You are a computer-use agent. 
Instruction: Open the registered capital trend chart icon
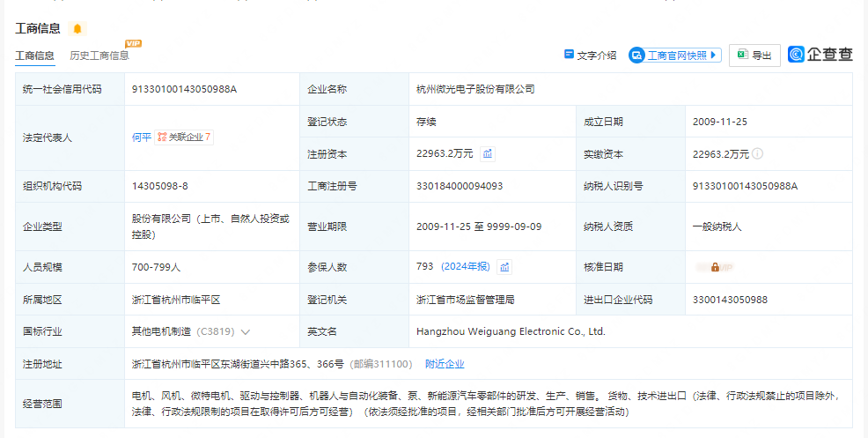click(488, 153)
